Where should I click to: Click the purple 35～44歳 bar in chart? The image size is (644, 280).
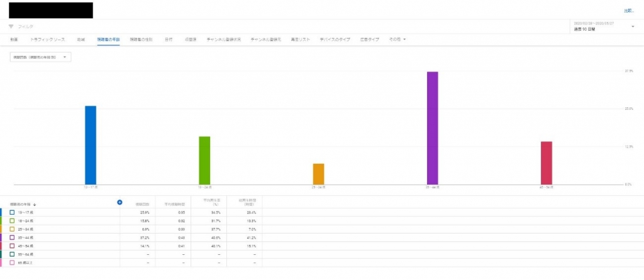coord(432,128)
